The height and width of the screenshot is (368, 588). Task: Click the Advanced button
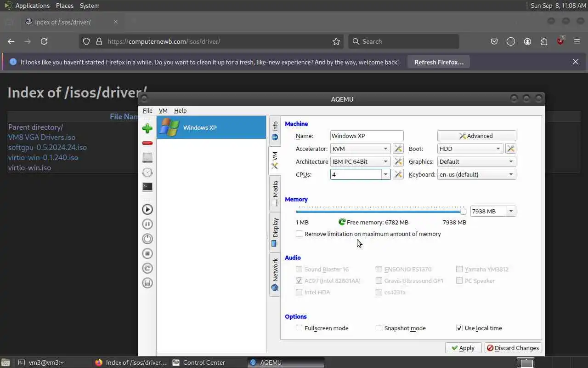(x=476, y=136)
